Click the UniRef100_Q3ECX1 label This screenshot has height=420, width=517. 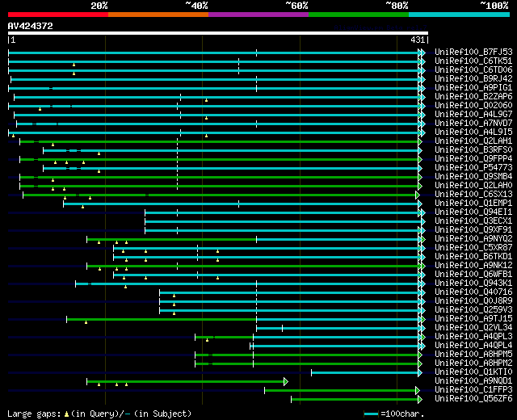pyautogui.click(x=473, y=221)
